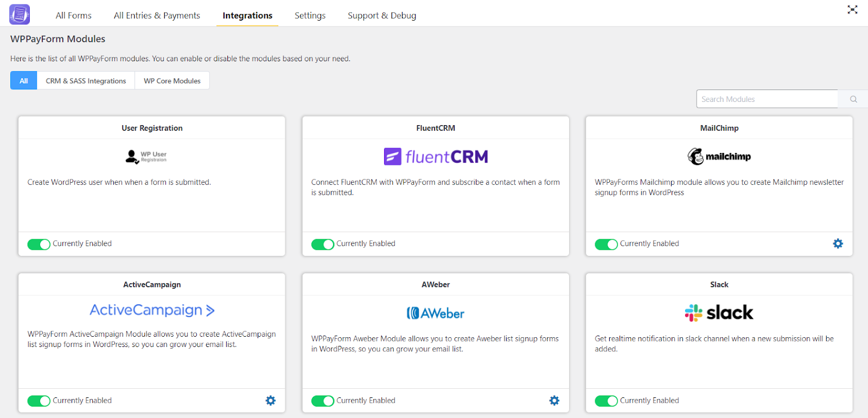Go to All Entries & Payments
Viewport: 868px width, 418px height.
[157, 16]
